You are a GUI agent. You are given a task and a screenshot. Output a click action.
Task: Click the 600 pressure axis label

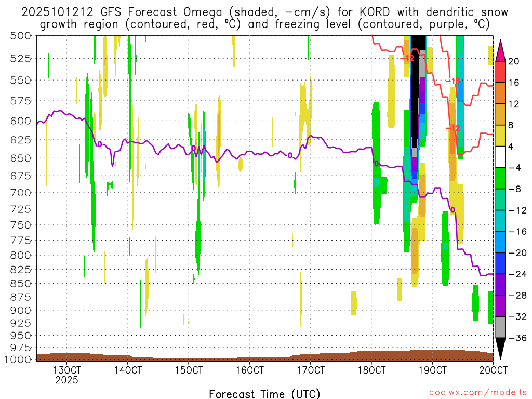20,121
